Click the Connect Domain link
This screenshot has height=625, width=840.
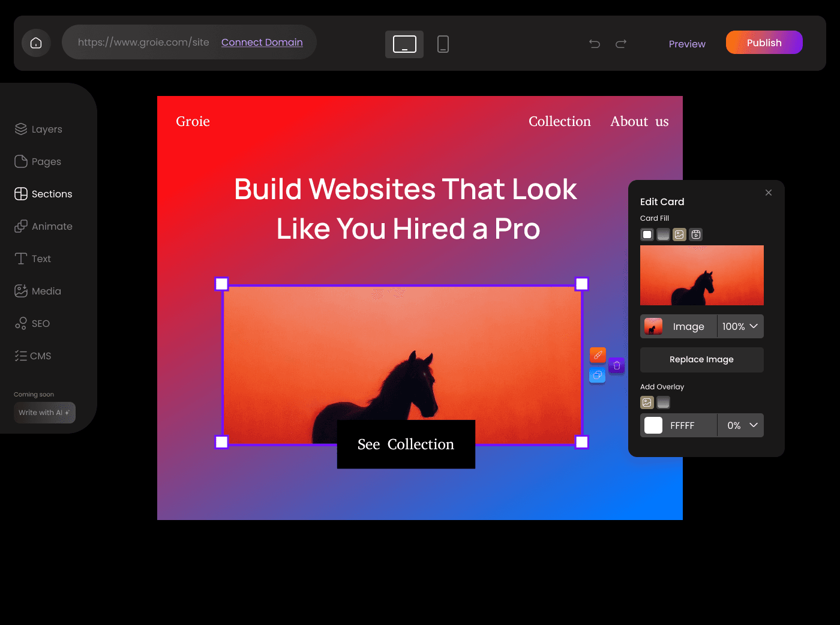[262, 42]
